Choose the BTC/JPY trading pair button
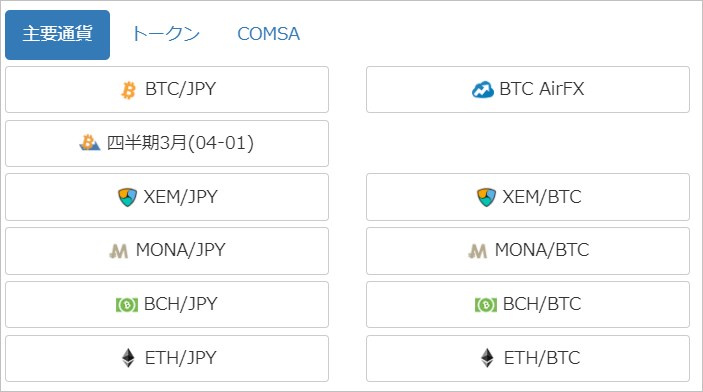The width and height of the screenshot is (703, 392). point(167,90)
